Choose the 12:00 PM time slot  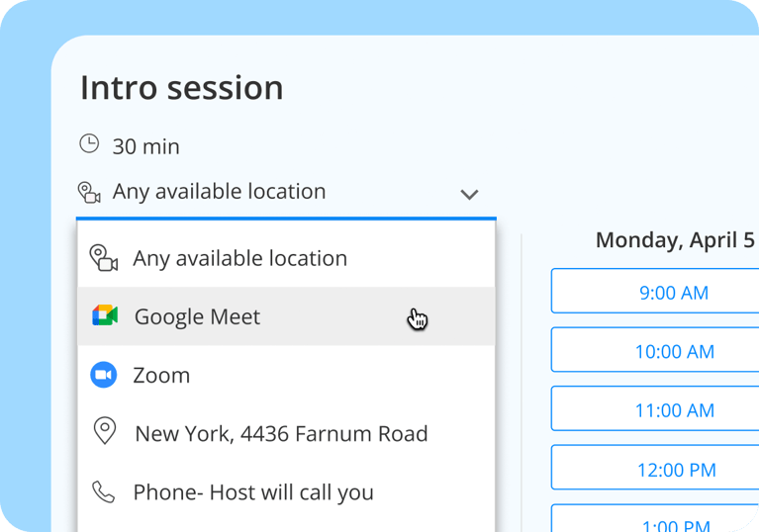[674, 469]
